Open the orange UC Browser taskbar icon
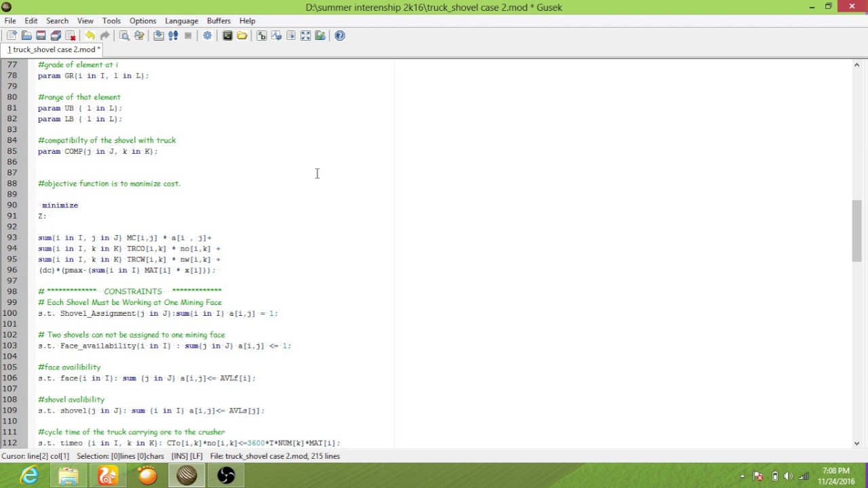This screenshot has height=488, width=868. [108, 476]
